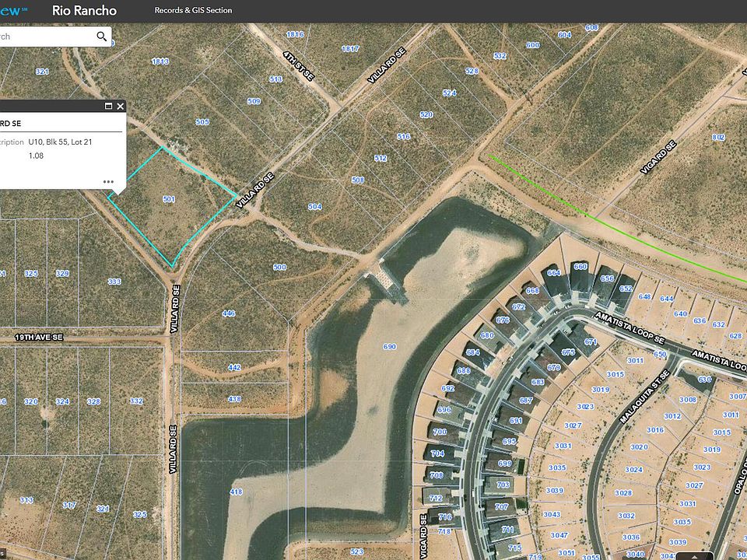
Task: Click parcel 802 in the upper right
Action: (717, 138)
